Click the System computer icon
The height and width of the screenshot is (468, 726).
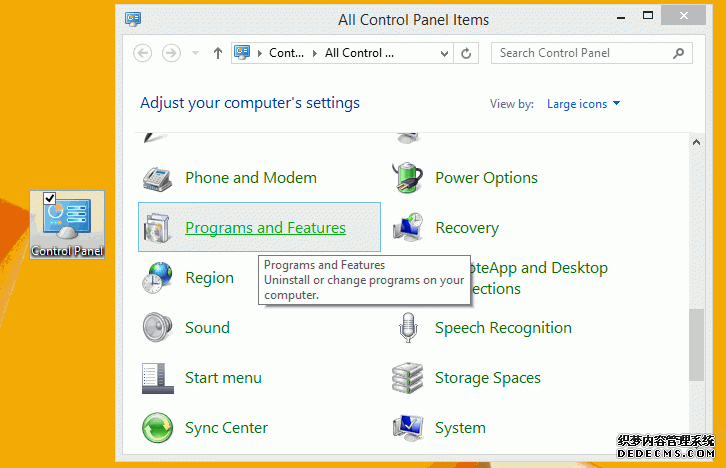click(407, 428)
